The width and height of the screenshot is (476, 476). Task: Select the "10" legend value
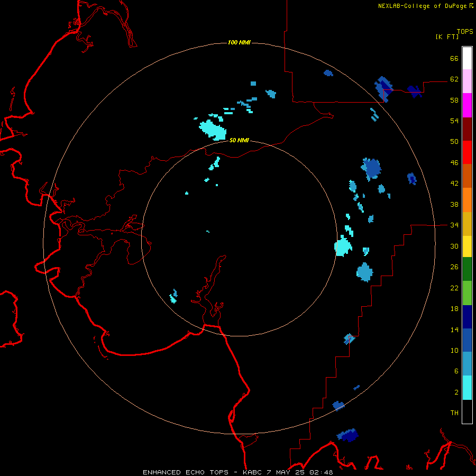click(x=454, y=350)
